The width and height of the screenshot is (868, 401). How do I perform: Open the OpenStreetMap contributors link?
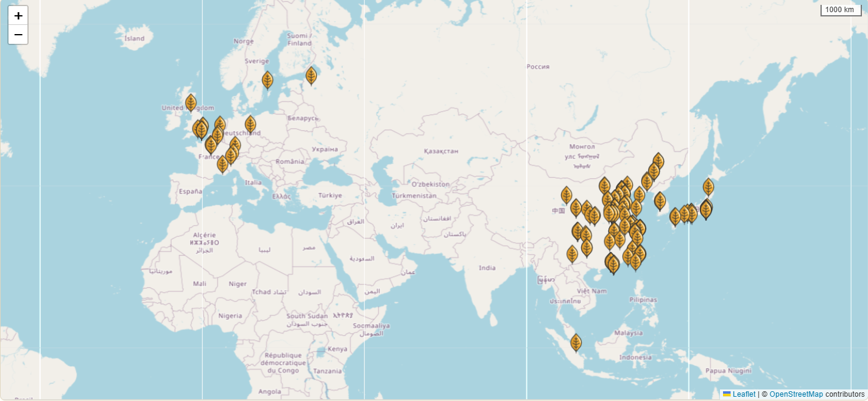tap(796, 394)
